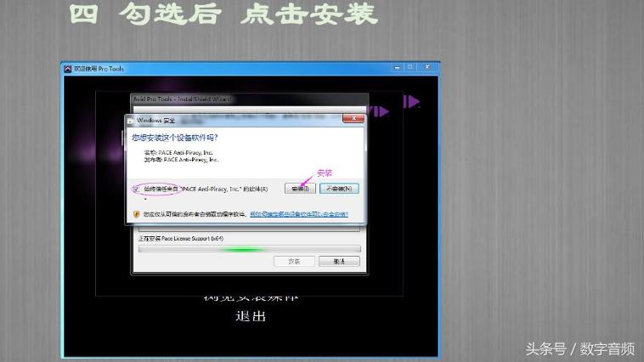Click the Pro Tools icon in window title bar

coord(68,69)
